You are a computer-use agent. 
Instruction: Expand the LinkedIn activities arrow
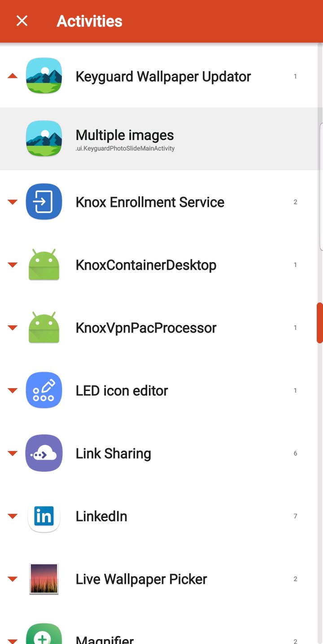click(13, 516)
